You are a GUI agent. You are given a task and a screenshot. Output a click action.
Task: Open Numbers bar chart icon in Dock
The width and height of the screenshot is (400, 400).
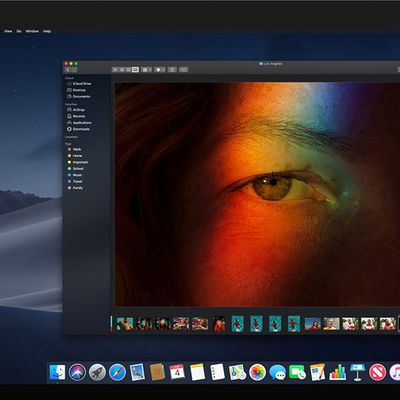point(338,372)
